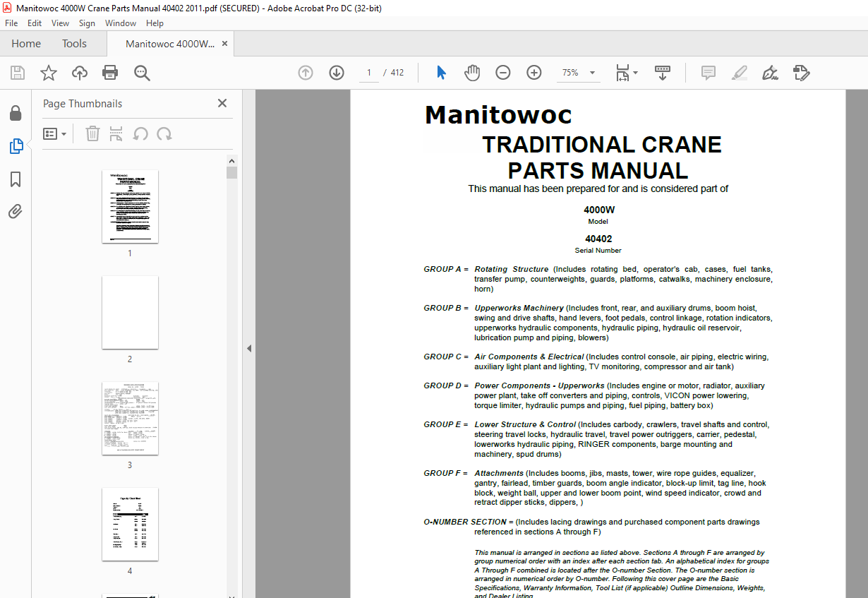Click the 'GROUP A =' heading text
Screen dimensions: 868x598
click(x=446, y=269)
